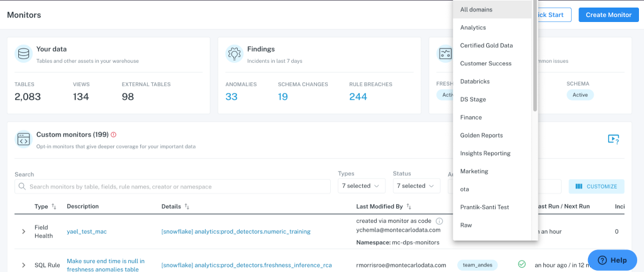
Task: Select Marketing domain
Action: coord(492,171)
